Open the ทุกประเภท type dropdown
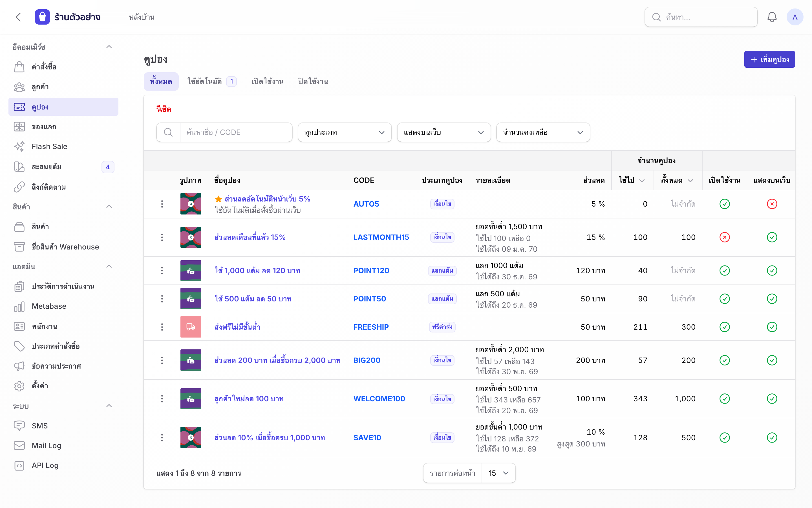 345,132
